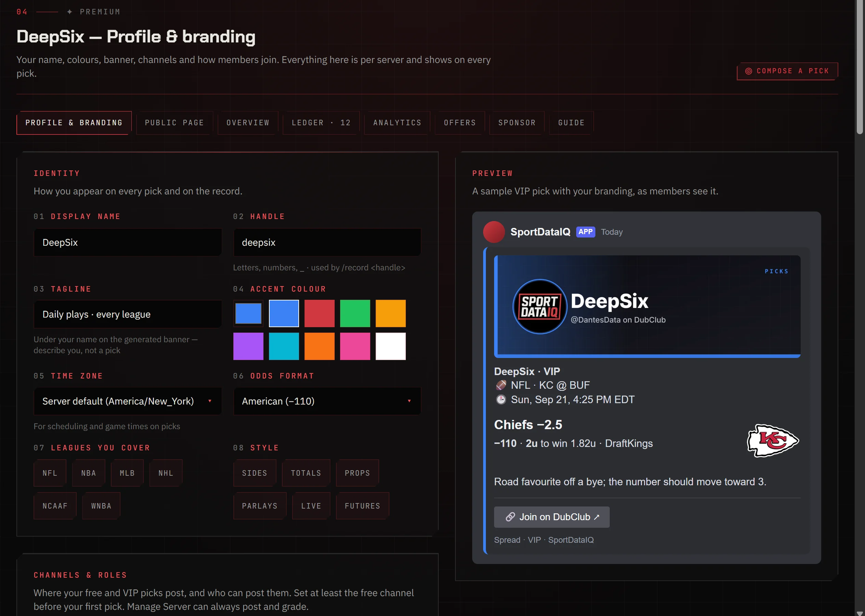Viewport: 865px width, 616px height.
Task: Click the link icon on Join on DubClub
Action: (510, 517)
